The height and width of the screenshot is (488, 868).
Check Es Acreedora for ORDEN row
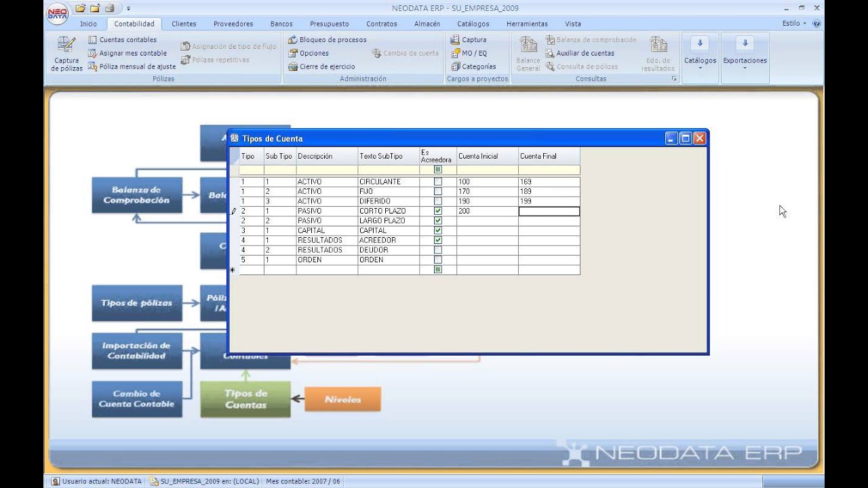pos(438,260)
